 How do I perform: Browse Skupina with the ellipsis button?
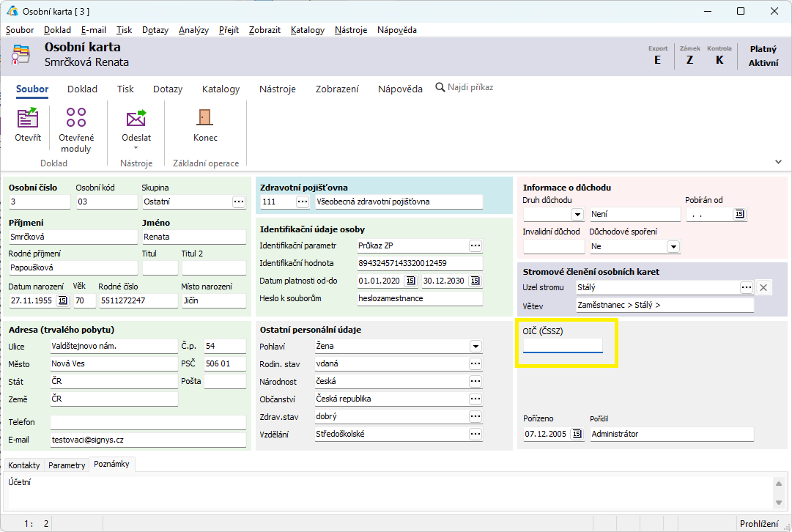tap(238, 201)
